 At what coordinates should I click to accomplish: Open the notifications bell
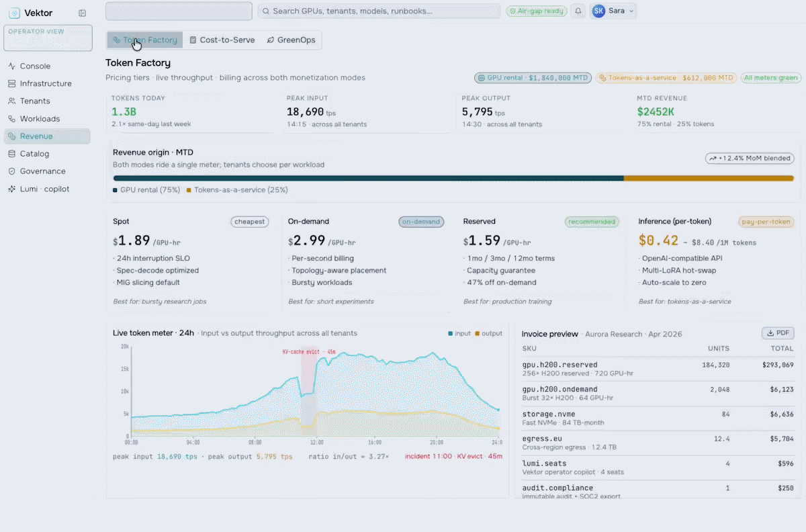[x=578, y=11]
